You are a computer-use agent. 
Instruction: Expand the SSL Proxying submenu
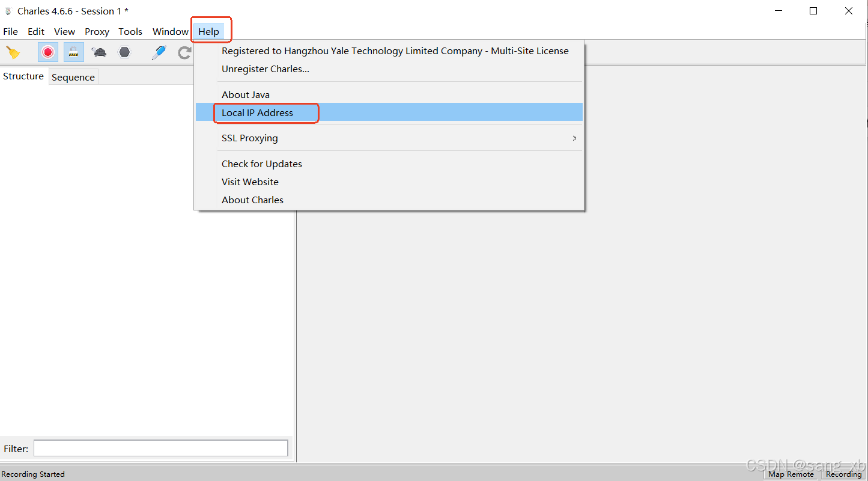coord(389,138)
